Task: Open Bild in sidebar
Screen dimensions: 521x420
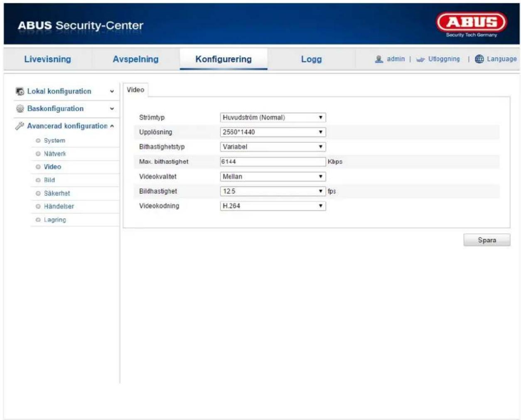Action: tap(49, 180)
